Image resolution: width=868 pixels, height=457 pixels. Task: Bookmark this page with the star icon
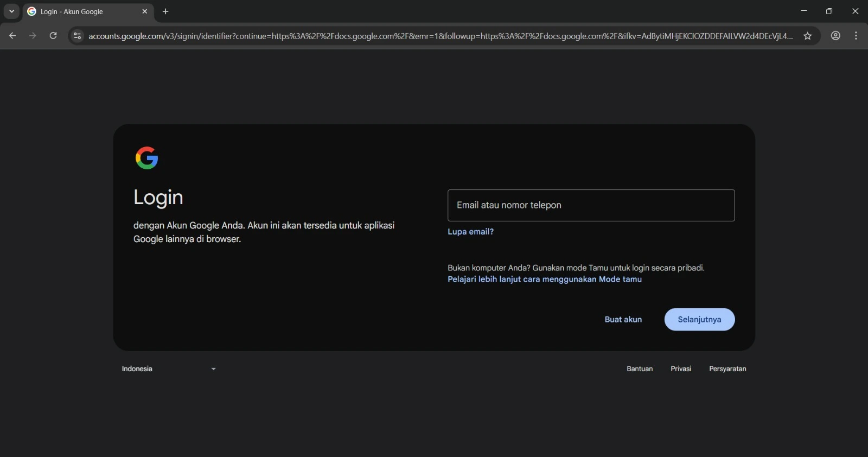(x=807, y=36)
